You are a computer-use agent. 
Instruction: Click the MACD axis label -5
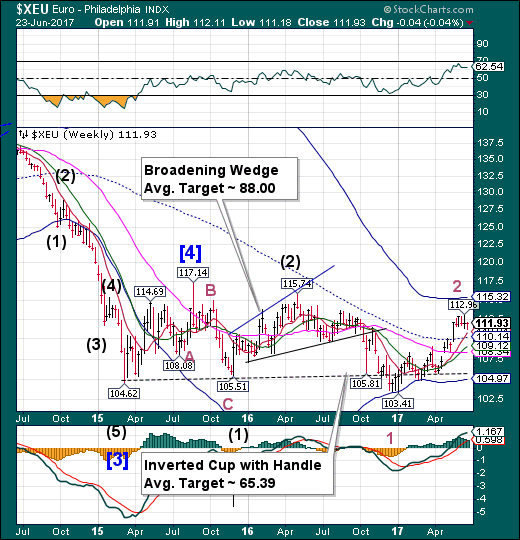481,512
